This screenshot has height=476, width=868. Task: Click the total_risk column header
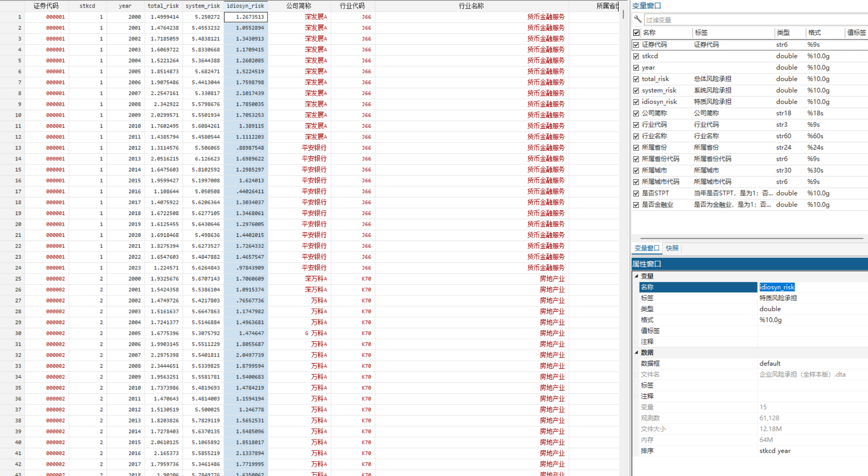point(163,6)
